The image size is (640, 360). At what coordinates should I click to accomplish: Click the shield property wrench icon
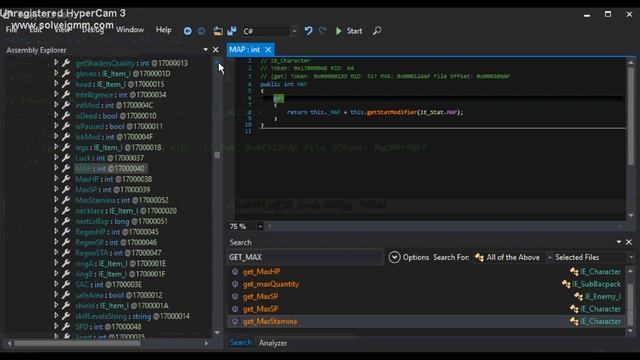pos(66,305)
